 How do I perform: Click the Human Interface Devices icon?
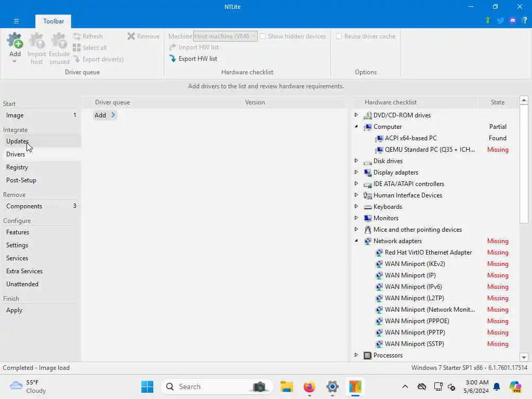click(x=367, y=195)
